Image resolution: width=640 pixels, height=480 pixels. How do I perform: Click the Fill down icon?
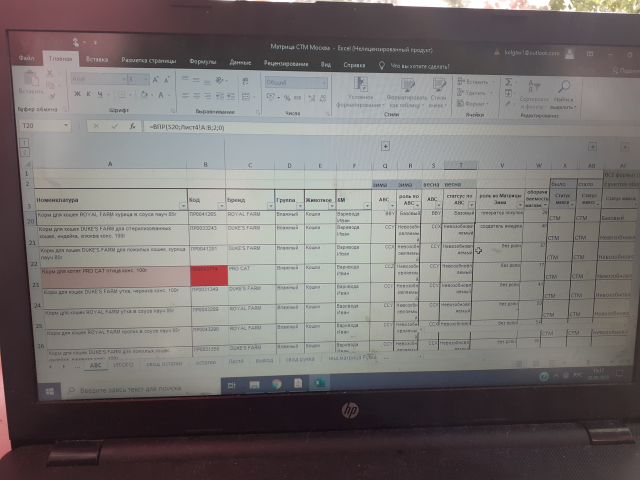pyautogui.click(x=509, y=93)
